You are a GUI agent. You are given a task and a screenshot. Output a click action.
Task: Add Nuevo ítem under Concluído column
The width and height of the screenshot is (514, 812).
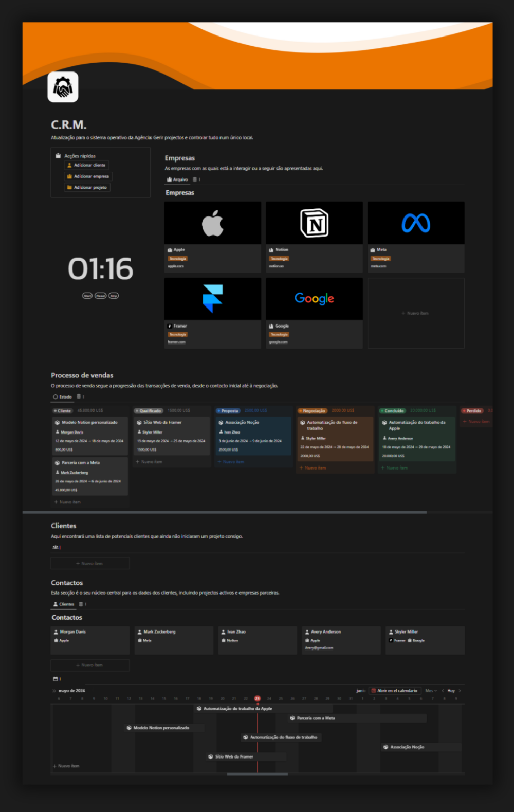tap(394, 468)
